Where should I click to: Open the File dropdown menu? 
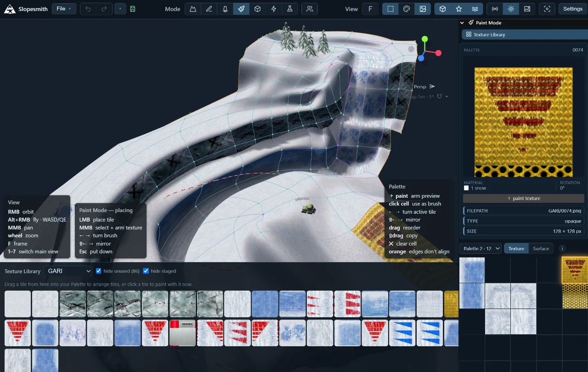point(64,9)
